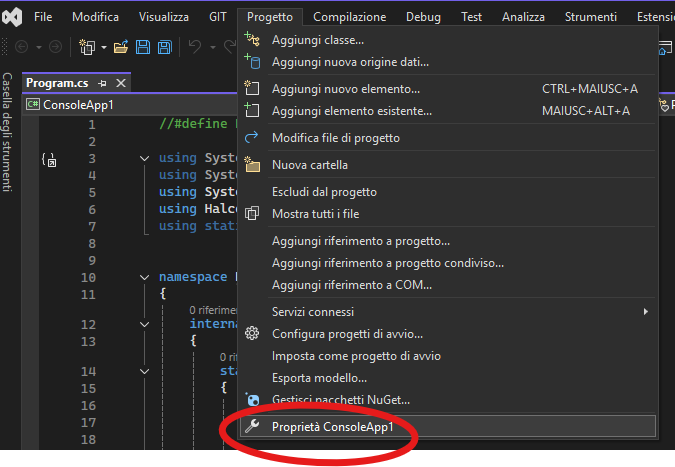Click the Undo arrow icon
This screenshot has height=467, width=675.
pos(195,47)
